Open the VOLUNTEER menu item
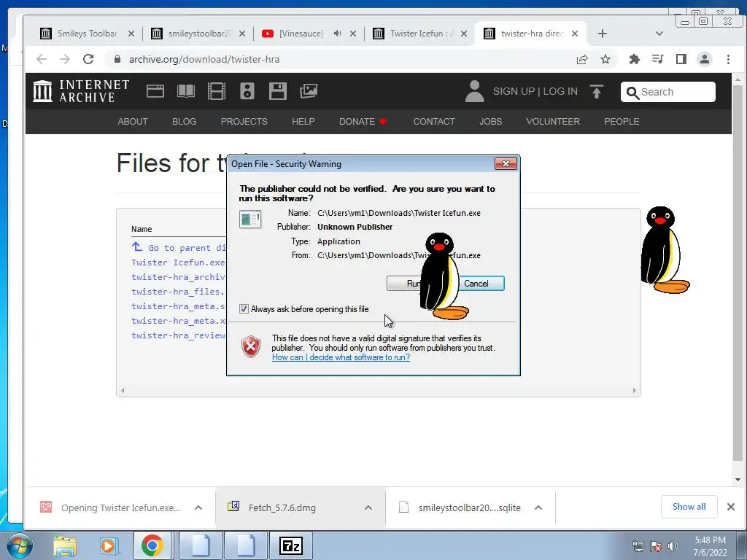 [x=553, y=122]
